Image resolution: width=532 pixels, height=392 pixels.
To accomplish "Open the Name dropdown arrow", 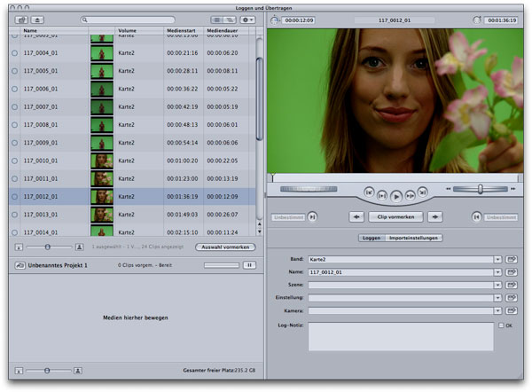I will [497, 272].
